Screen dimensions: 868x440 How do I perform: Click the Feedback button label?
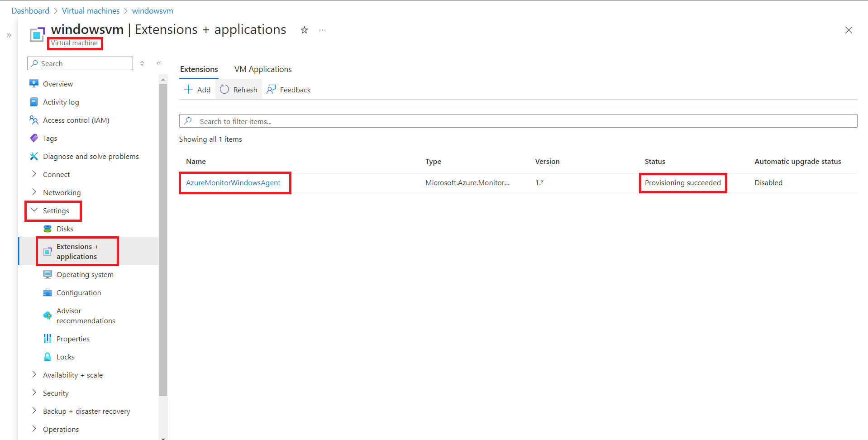tap(296, 90)
